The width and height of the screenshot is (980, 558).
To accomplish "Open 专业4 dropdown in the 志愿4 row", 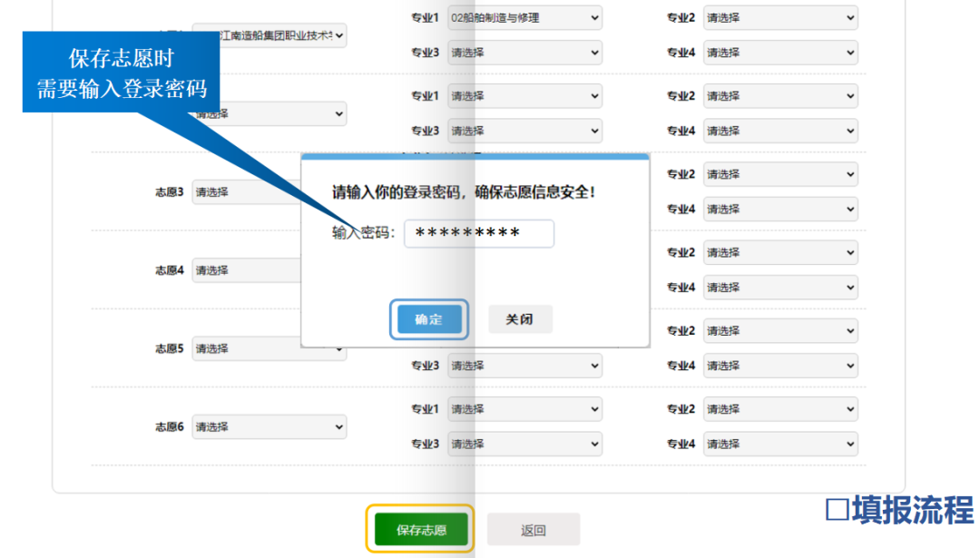I will point(780,288).
